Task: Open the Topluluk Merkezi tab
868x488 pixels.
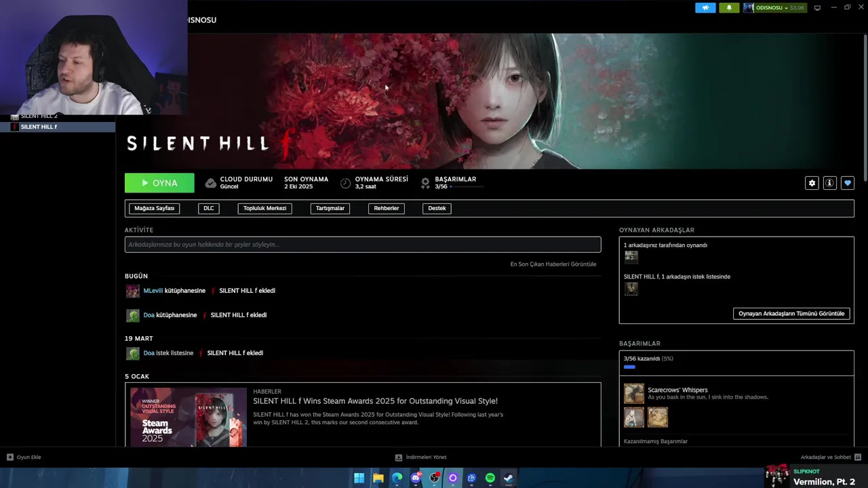Action: (x=264, y=208)
